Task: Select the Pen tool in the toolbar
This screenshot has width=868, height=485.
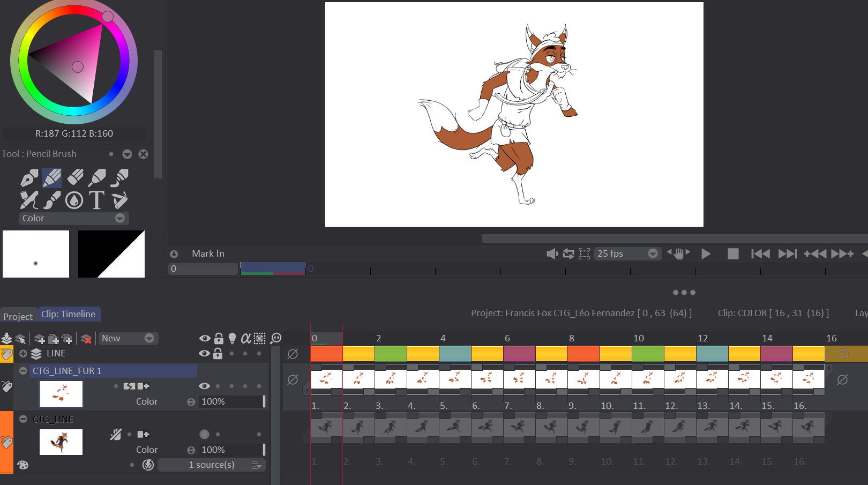Action: pyautogui.click(x=29, y=177)
